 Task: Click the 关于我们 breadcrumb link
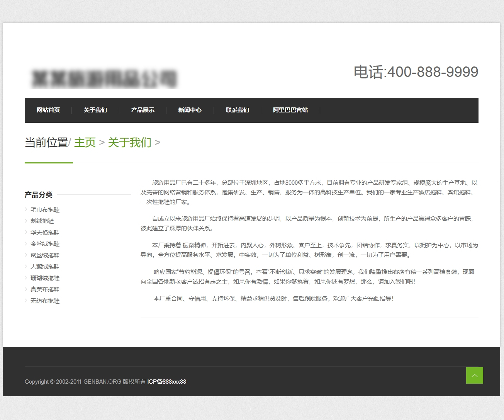130,143
